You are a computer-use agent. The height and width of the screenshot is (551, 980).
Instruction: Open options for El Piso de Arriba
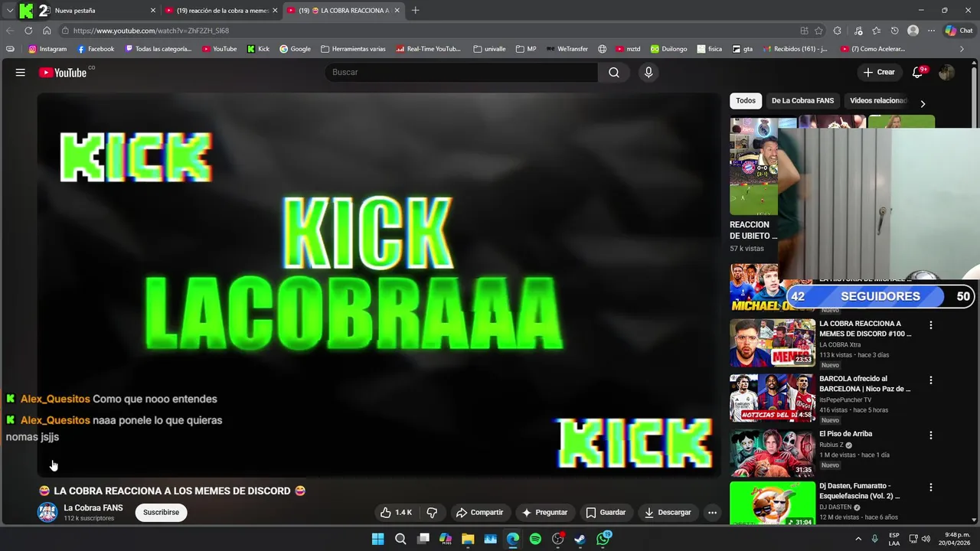pyautogui.click(x=931, y=435)
